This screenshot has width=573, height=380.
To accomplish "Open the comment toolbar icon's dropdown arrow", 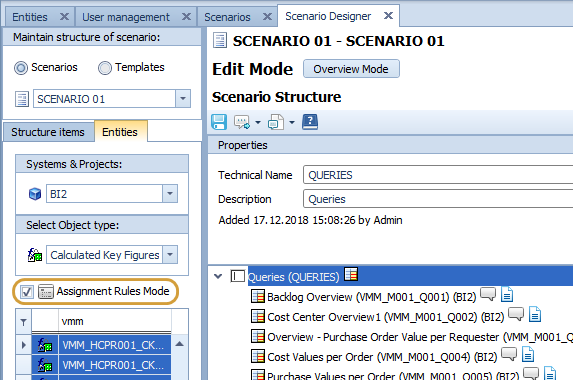I will [258, 122].
